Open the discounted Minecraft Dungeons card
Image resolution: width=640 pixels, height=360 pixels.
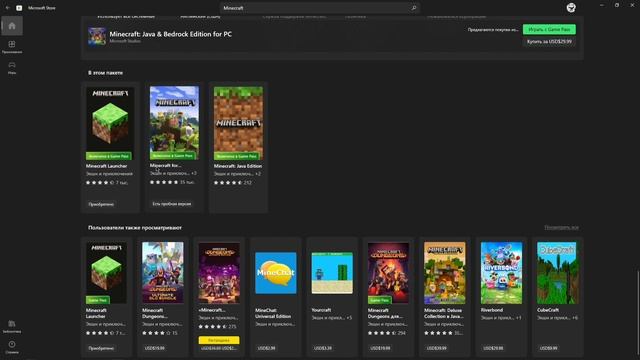pos(219,297)
